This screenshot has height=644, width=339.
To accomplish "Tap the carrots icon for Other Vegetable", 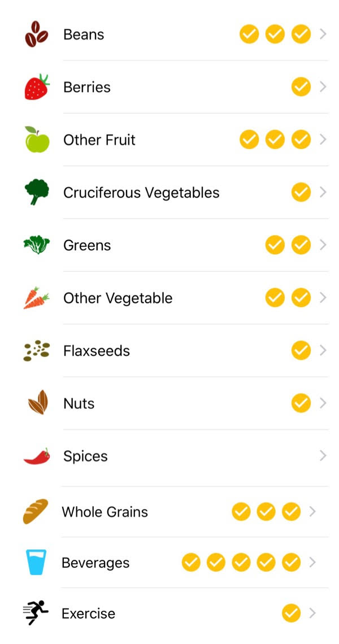I will [x=37, y=298].
